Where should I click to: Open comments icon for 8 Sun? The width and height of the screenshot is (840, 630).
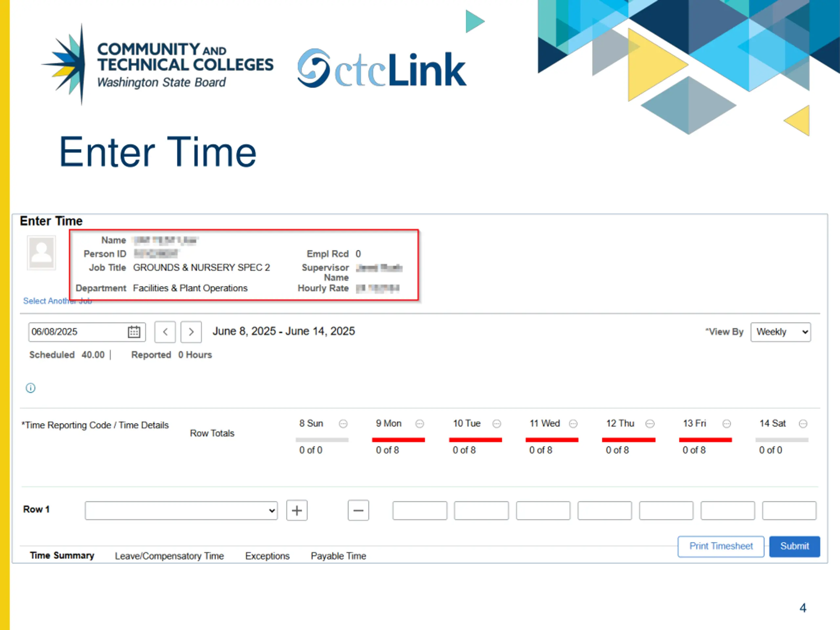tap(343, 423)
